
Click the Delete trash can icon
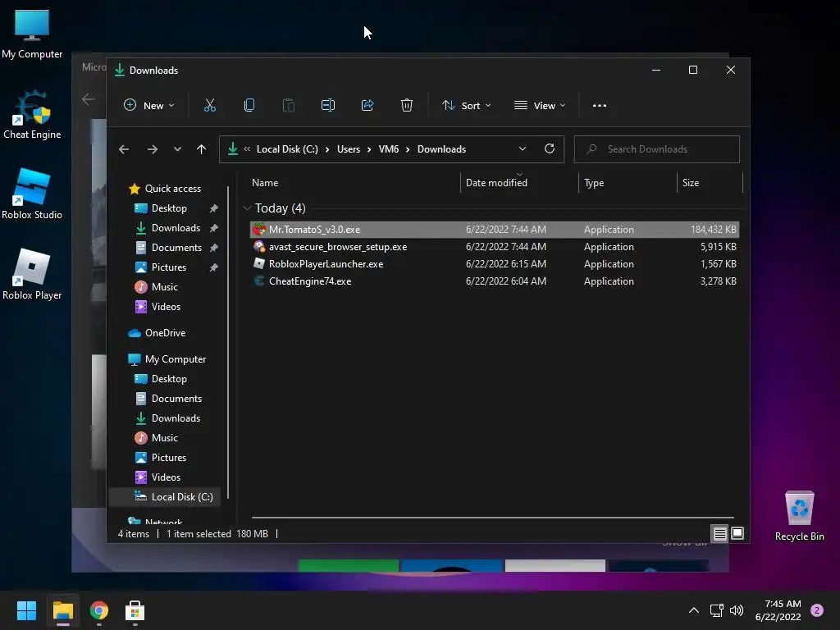pyautogui.click(x=407, y=106)
